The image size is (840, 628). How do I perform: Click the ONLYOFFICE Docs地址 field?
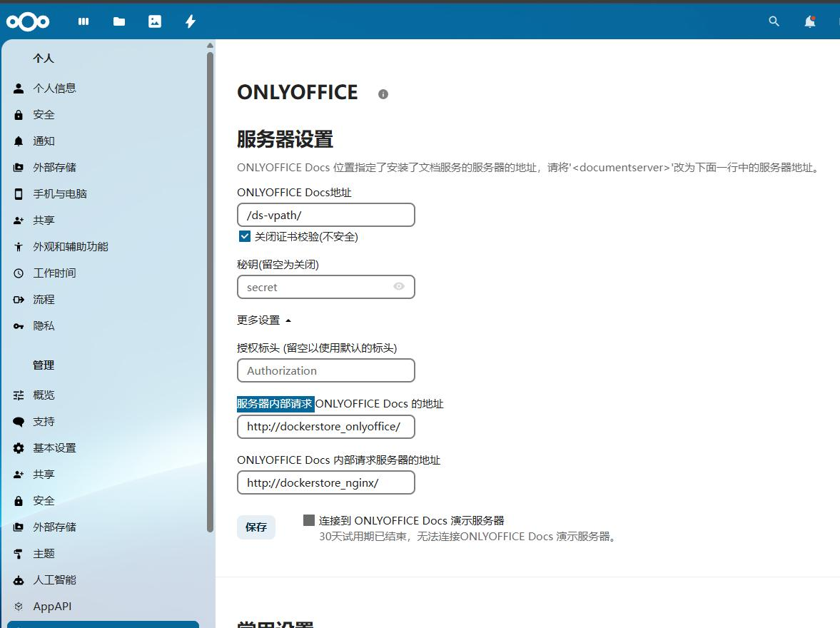point(325,215)
